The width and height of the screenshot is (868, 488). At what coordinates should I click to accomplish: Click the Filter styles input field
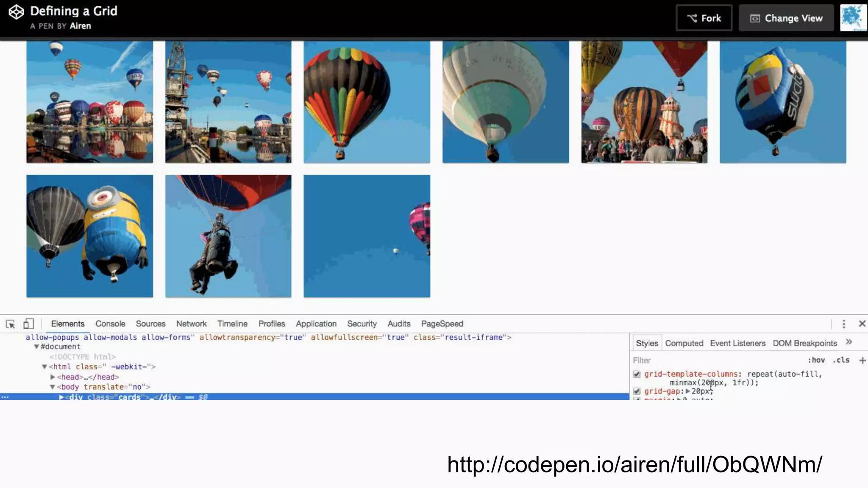coord(716,360)
